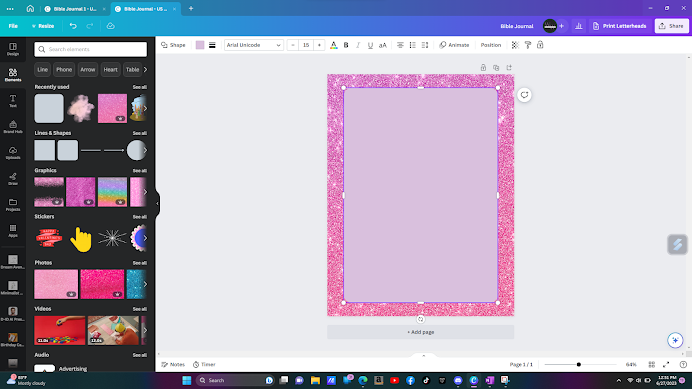The width and height of the screenshot is (692, 389).
Task: Select the Heart category chip
Action: (110, 69)
